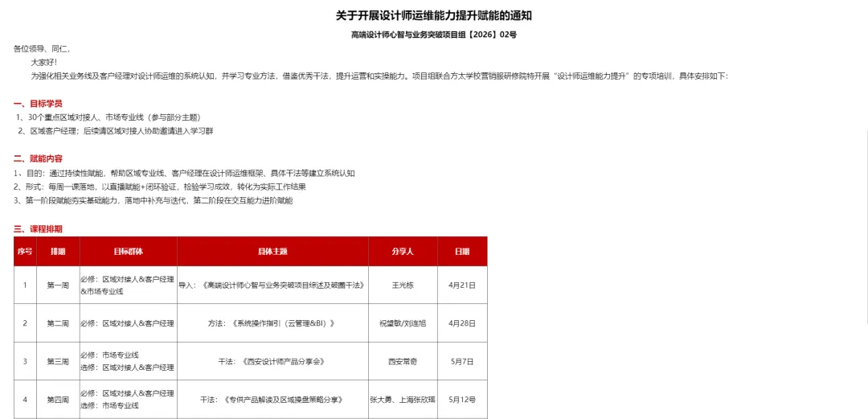This screenshot has height=419, width=868.
Task: Click the date '4月28日'
Action: (x=462, y=322)
